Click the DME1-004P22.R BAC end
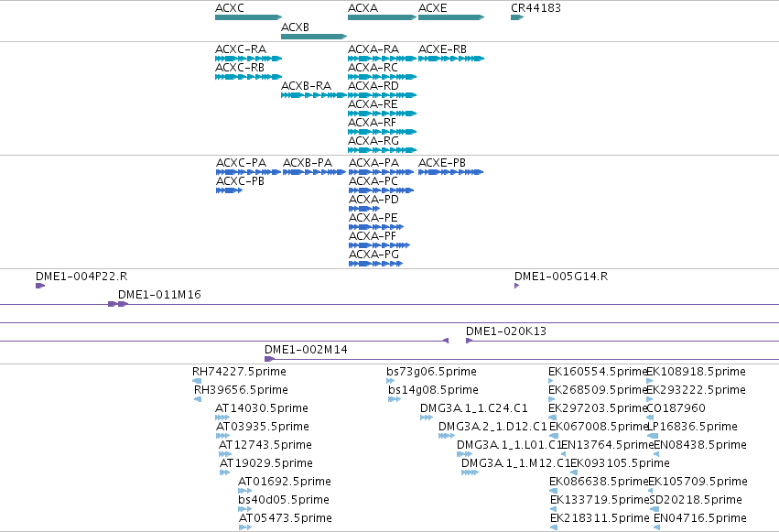This screenshot has height=532, width=779. (40, 286)
